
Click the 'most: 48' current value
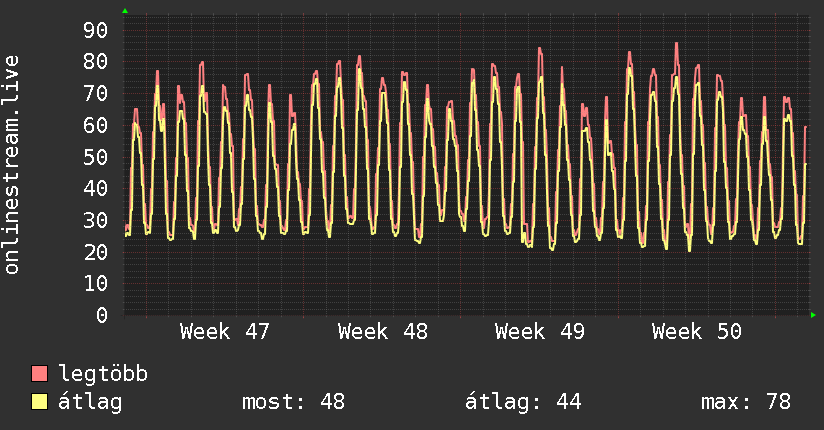[x=293, y=402]
